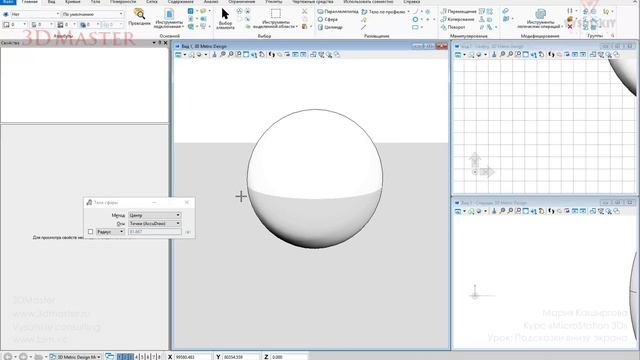Screen dimensions: 640x360
Task: Open Инструменты выделенной области fence tools
Action: pos(276,19)
